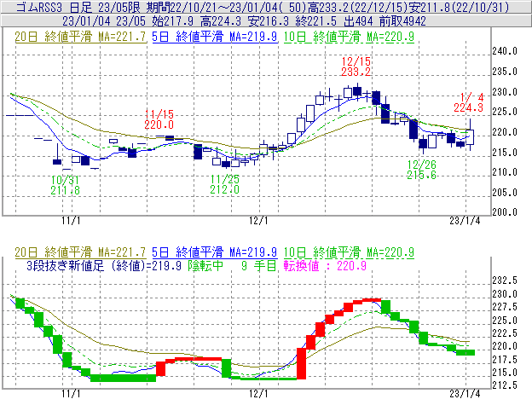This screenshot has width=532, height=405.
Task: Click the upper chart '12/1' date axis label
Action: 258,221
